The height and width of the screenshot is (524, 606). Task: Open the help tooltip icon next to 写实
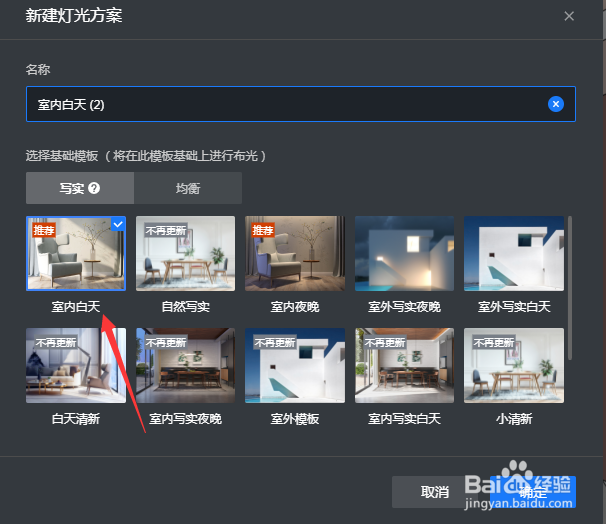point(94,188)
